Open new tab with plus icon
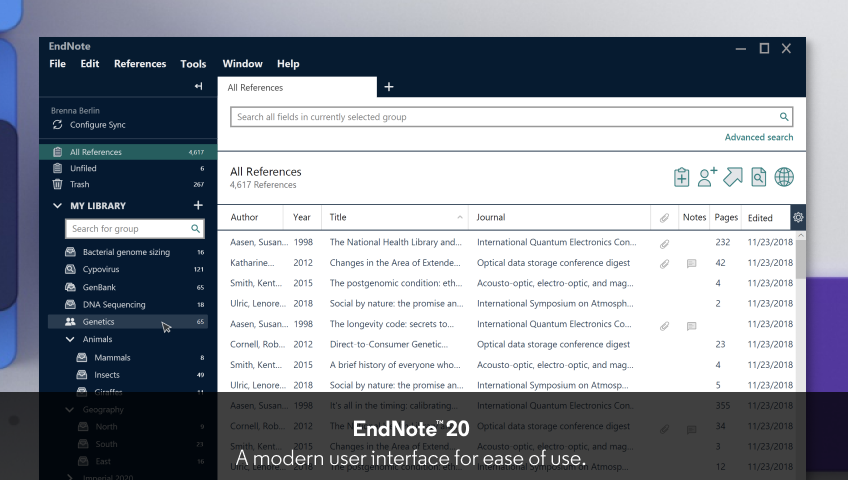 [389, 86]
